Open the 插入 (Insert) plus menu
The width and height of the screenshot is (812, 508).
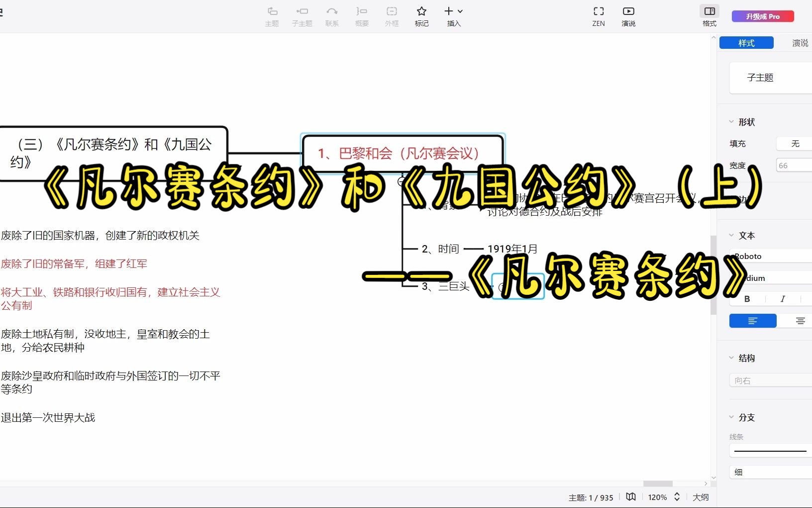pyautogui.click(x=454, y=16)
